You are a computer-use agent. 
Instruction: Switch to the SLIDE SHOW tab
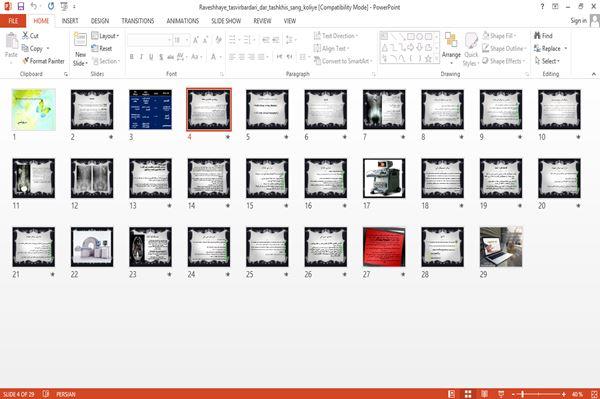226,21
